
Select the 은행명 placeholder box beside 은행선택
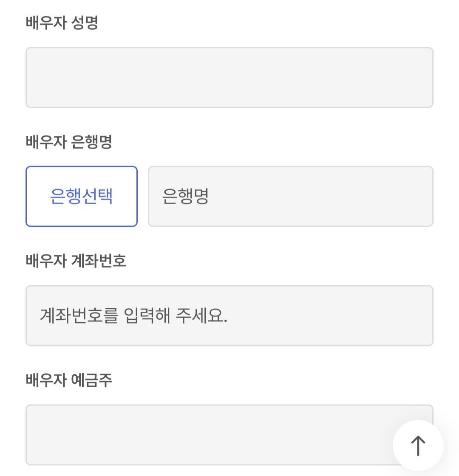290,197
